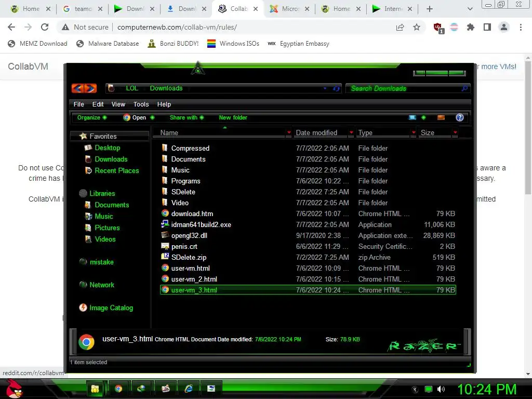Select the user-vm_2.html file name
Viewport: 532px width, 399px height.
194,279
